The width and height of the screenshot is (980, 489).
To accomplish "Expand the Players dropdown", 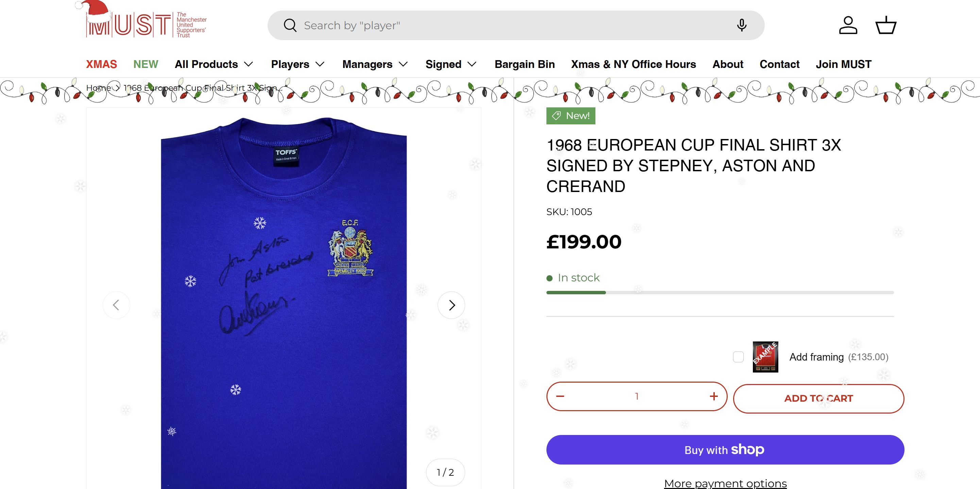I will (298, 64).
